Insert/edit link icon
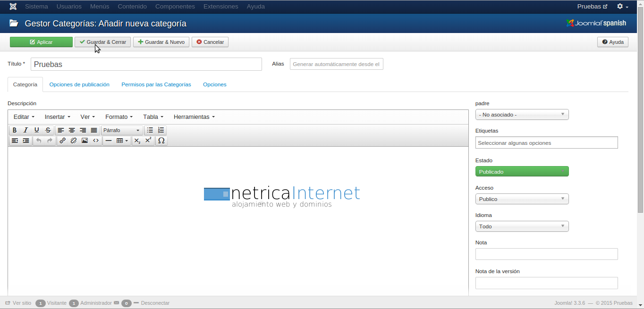The width and height of the screenshot is (644, 309). point(63,141)
